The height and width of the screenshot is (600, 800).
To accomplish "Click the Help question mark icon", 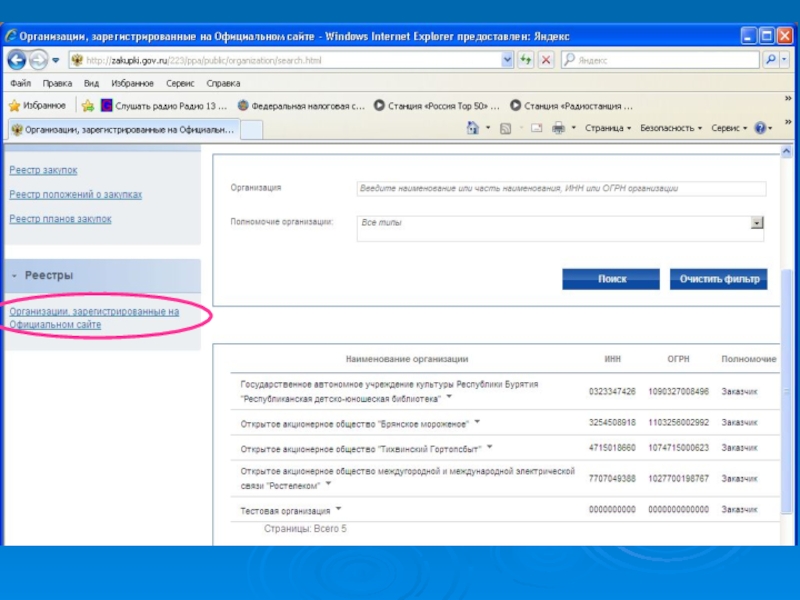I will point(761,128).
